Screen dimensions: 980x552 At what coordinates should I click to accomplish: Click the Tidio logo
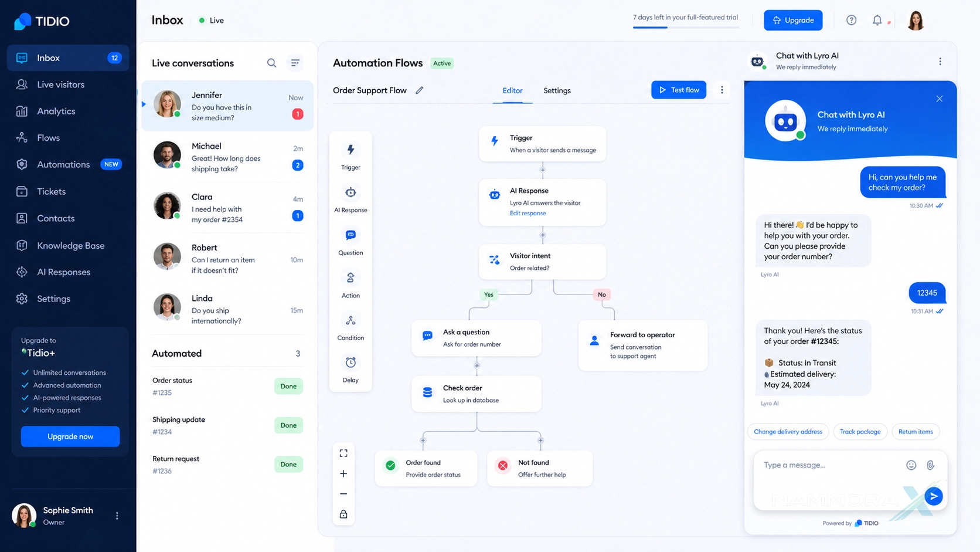point(42,21)
